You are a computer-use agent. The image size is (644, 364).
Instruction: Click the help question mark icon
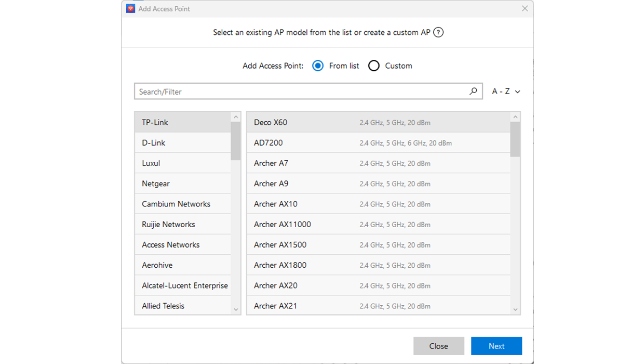click(438, 32)
